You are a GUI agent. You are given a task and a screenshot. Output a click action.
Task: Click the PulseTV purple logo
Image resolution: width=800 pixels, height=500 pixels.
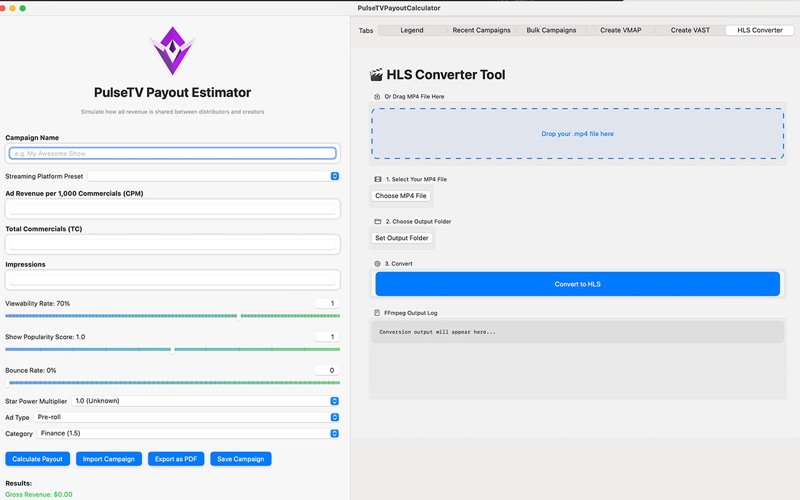tap(172, 51)
